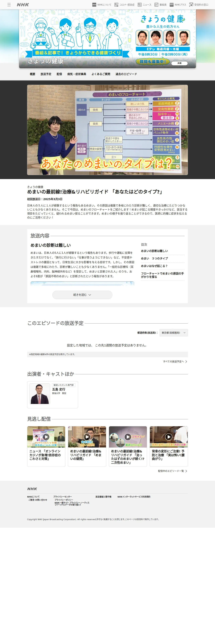Open the footer ご意見・お問い合わせ link
This screenshot has width=215, height=644.
click(38, 500)
